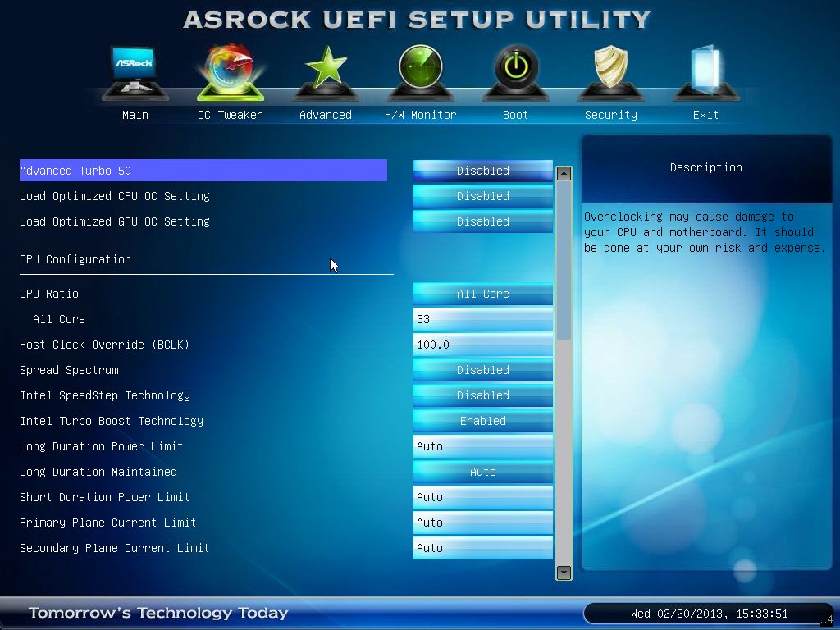This screenshot has height=630, width=840.
Task: Select the CPU Ratio label
Action: click(x=49, y=294)
